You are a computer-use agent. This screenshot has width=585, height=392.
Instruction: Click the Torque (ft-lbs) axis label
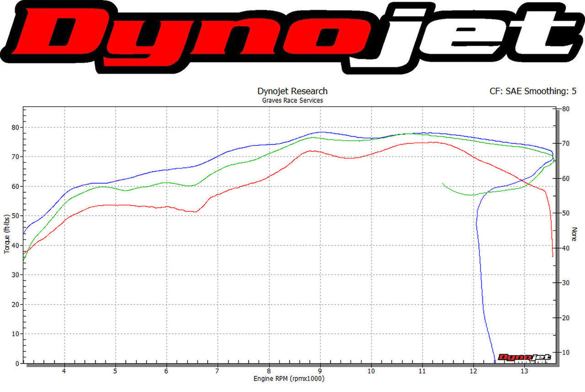7,233
